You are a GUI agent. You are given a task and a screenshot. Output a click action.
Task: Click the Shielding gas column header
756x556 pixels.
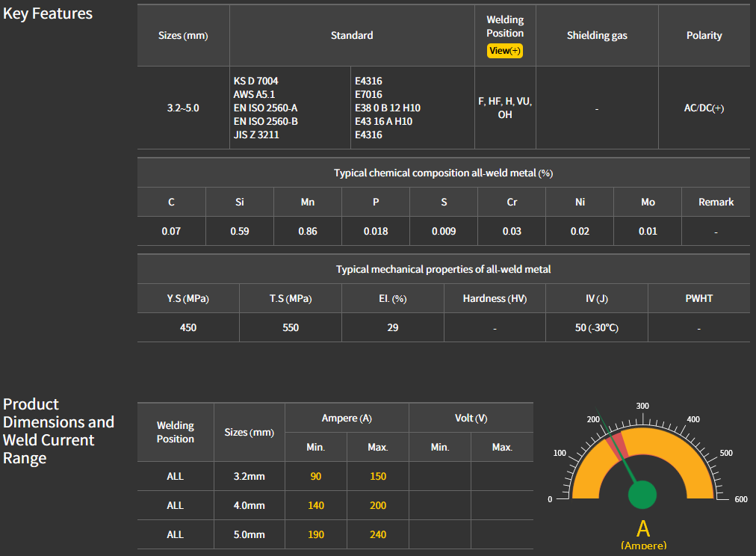click(x=597, y=35)
